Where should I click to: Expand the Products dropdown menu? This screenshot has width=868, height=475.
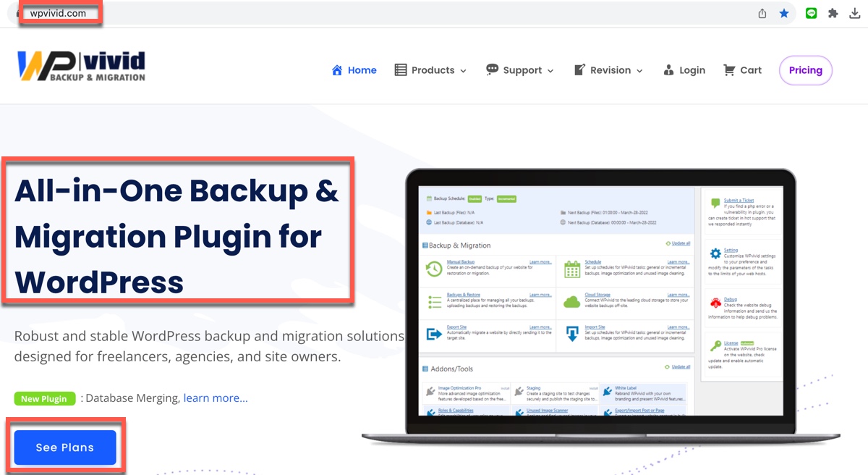coord(430,70)
